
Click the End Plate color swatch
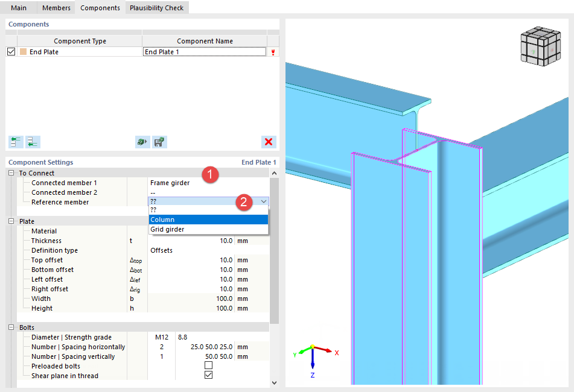23,51
